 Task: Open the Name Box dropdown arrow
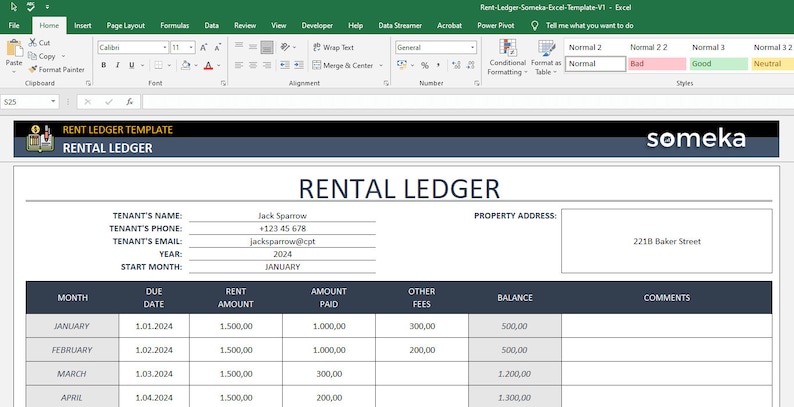53,102
